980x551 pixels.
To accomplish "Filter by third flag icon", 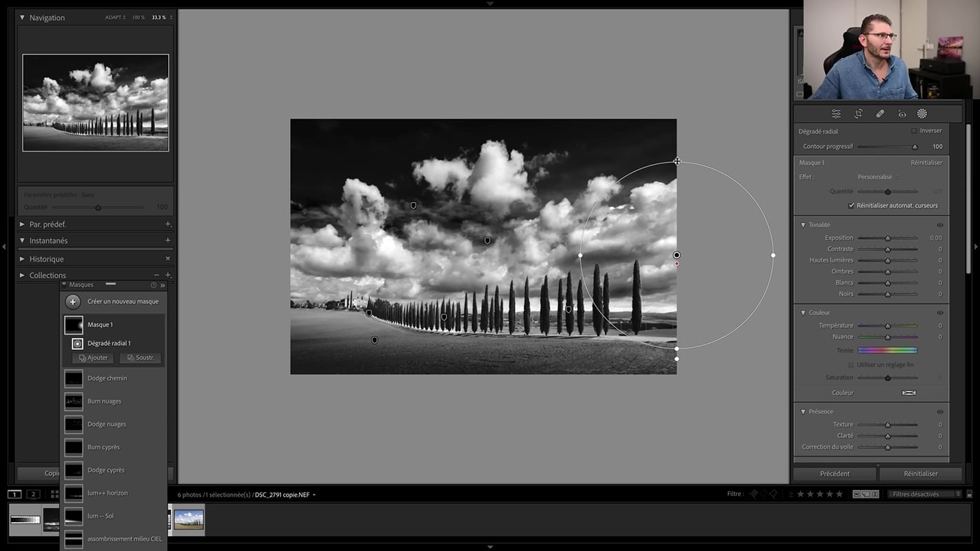I will [773, 494].
